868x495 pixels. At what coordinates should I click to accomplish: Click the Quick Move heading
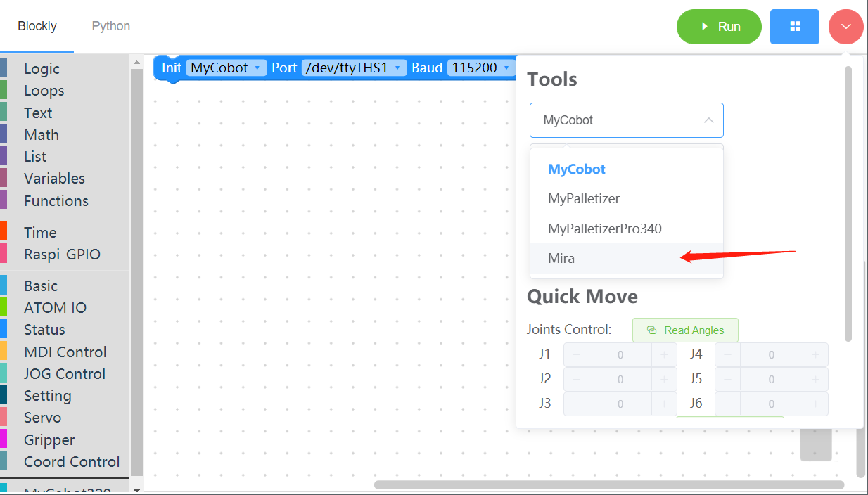pos(582,297)
